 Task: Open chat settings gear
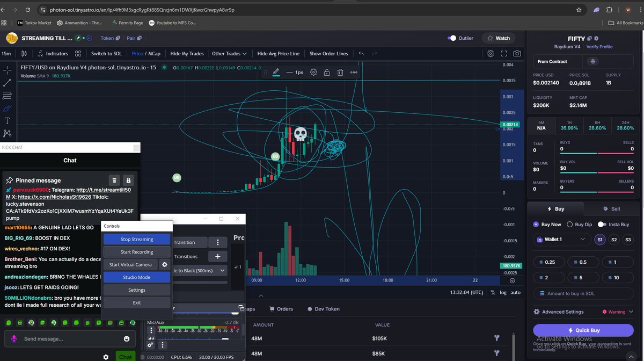coord(106,357)
